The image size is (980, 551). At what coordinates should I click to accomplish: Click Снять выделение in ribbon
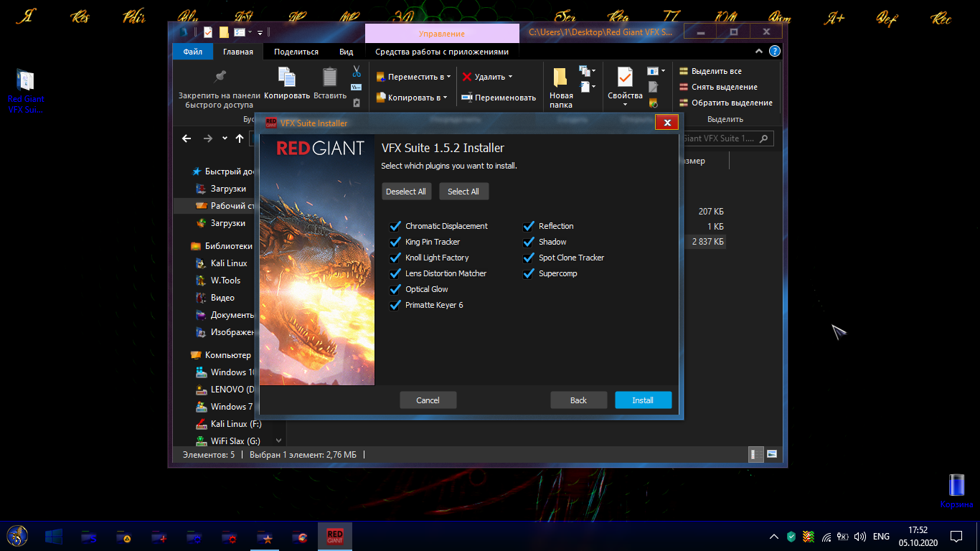coord(719,87)
